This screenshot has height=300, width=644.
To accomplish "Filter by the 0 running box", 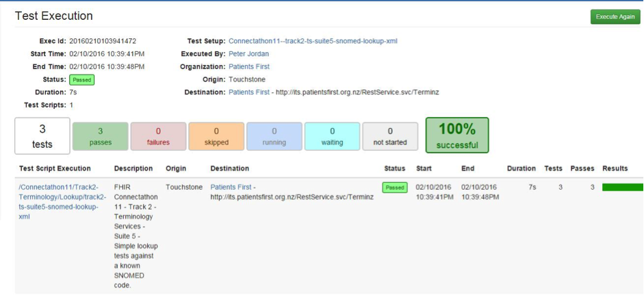I will pyautogui.click(x=274, y=136).
